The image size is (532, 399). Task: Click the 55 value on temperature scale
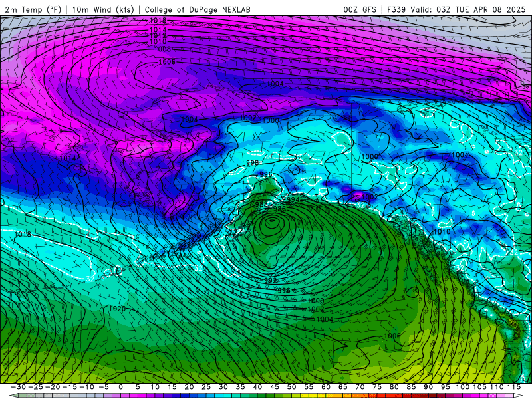(x=309, y=387)
